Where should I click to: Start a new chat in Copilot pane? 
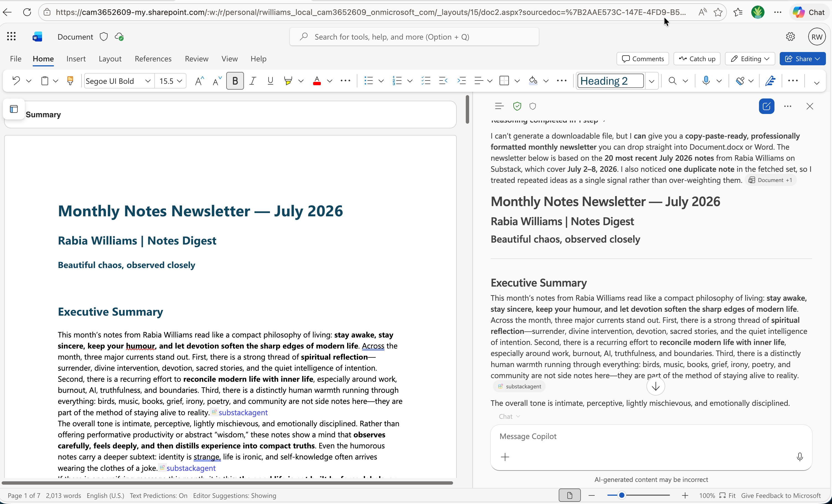[766, 106]
